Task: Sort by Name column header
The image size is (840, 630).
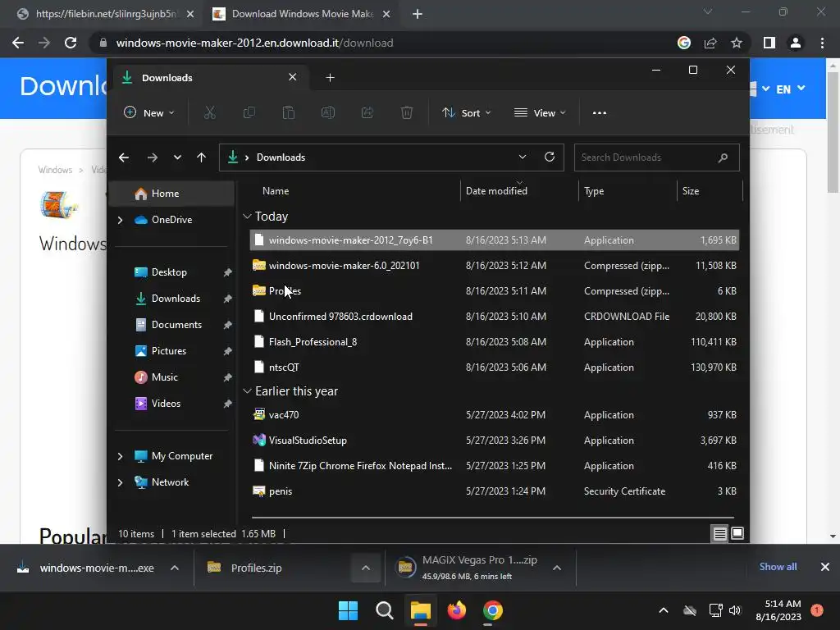Action: pyautogui.click(x=276, y=190)
